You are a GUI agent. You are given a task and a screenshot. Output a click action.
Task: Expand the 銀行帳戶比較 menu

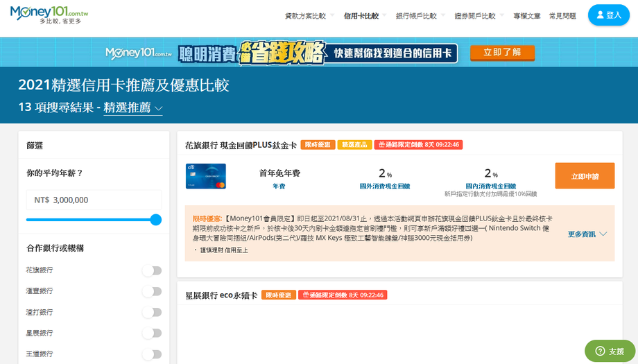coord(420,16)
